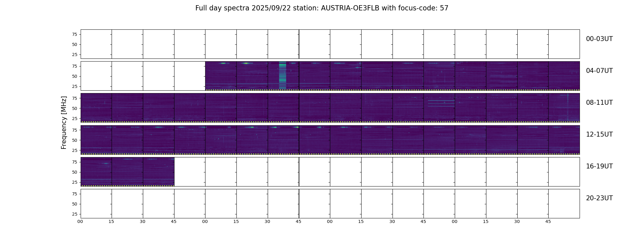Screen dimensions: 644x245
Task: Select the 00-03UT row label
Action: 599,39
